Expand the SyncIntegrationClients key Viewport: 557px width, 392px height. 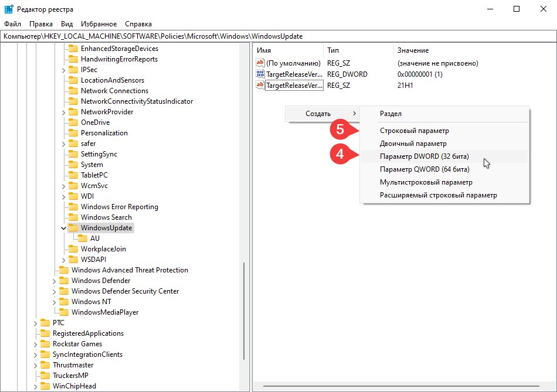[36, 355]
